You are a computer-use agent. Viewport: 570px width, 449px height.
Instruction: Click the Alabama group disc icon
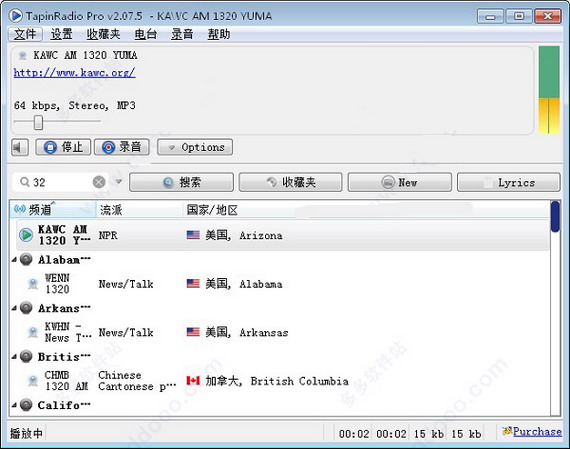tap(26, 259)
